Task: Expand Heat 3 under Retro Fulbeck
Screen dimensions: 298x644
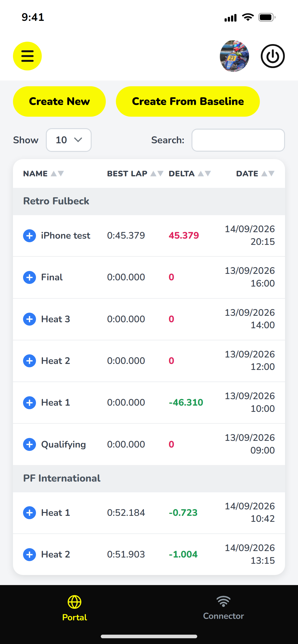Action: (x=30, y=319)
